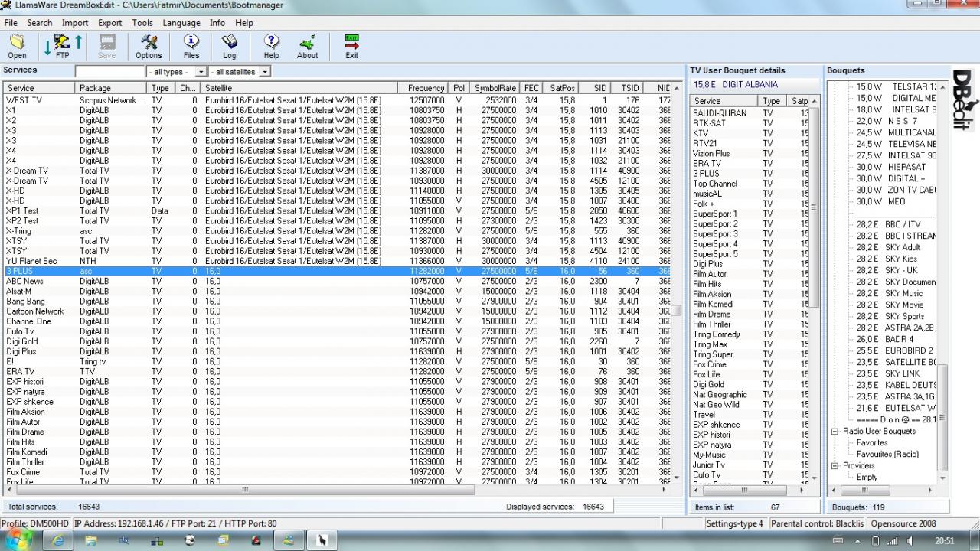980x551 pixels.
Task: Open the Search menu
Action: point(40,23)
